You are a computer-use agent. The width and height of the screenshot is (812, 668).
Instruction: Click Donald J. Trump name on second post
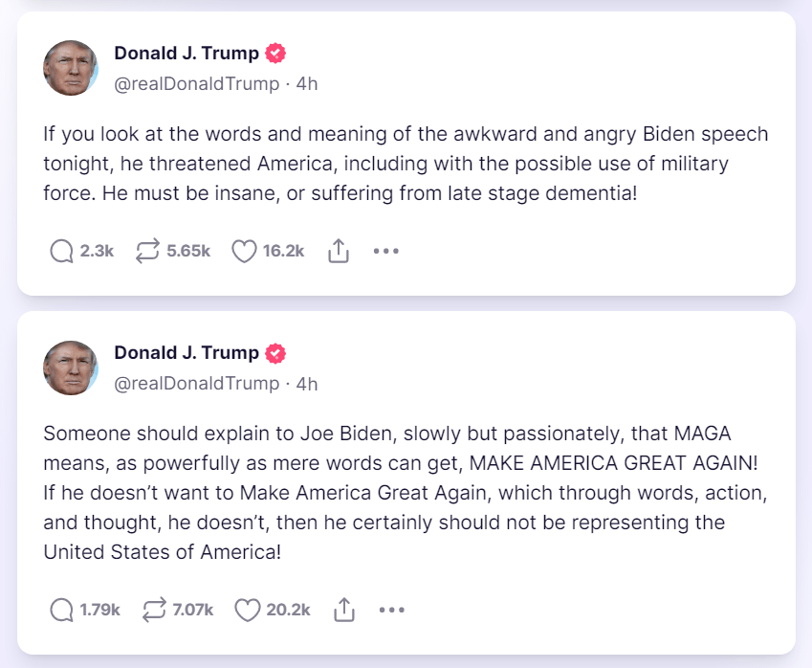pos(187,353)
